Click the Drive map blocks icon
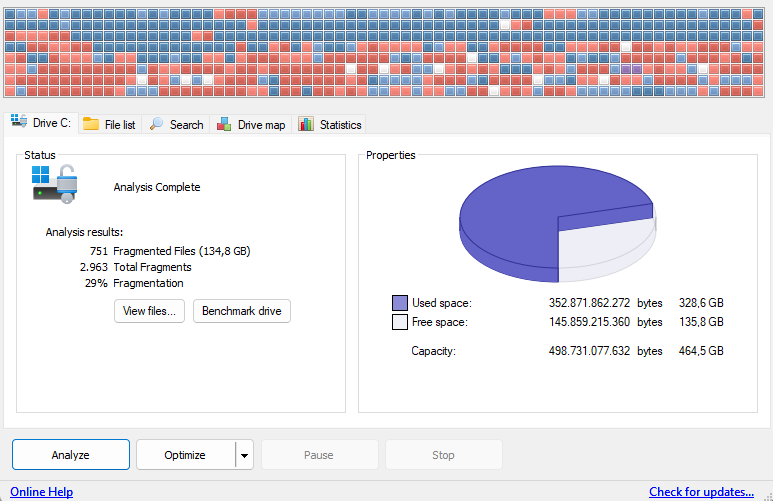773x501 pixels. [224, 124]
